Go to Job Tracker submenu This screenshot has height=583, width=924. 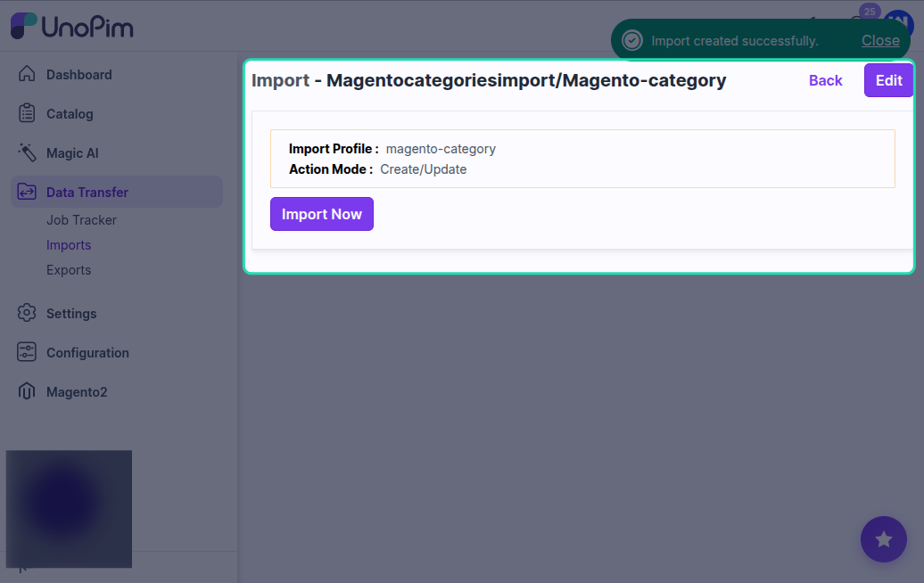[x=81, y=219]
